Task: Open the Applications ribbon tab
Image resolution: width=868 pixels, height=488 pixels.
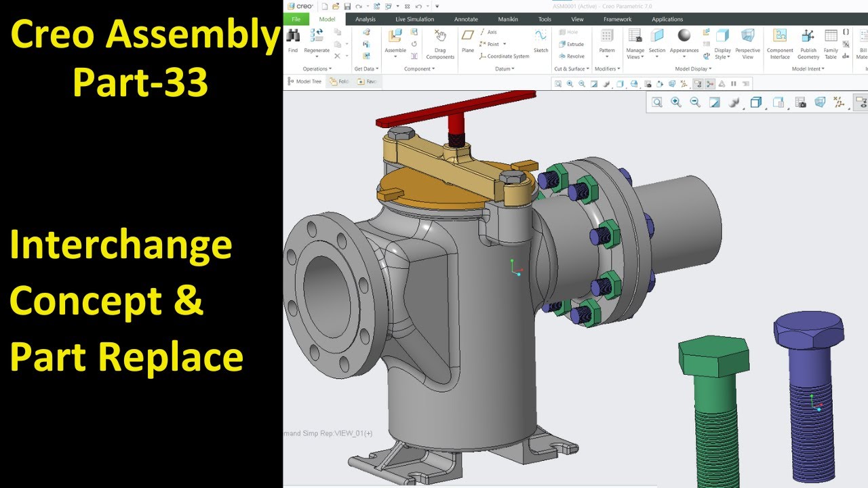Action: (667, 19)
